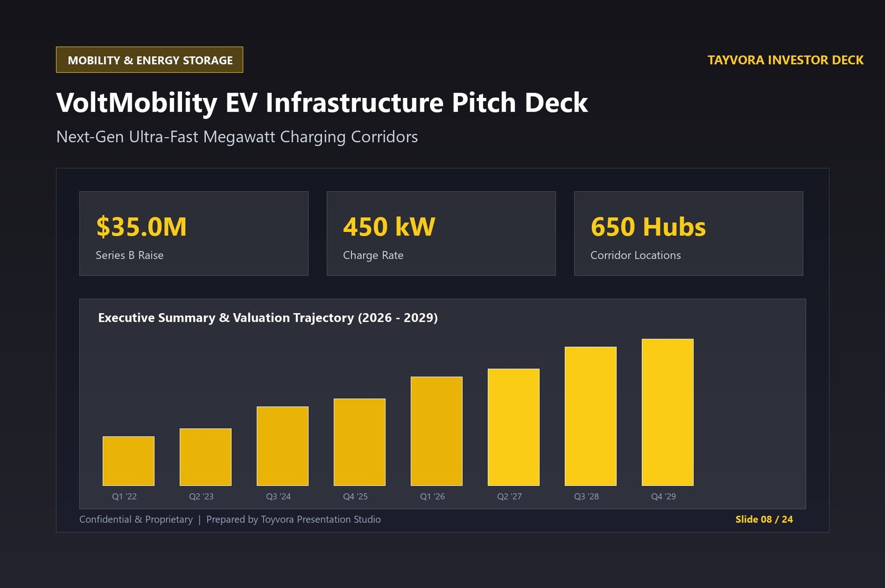Click the $35.0M figure

[x=142, y=227]
